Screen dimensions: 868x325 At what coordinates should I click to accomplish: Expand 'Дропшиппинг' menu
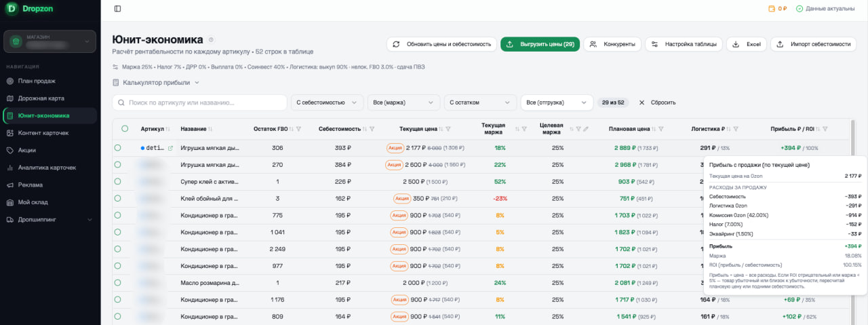[49, 219]
